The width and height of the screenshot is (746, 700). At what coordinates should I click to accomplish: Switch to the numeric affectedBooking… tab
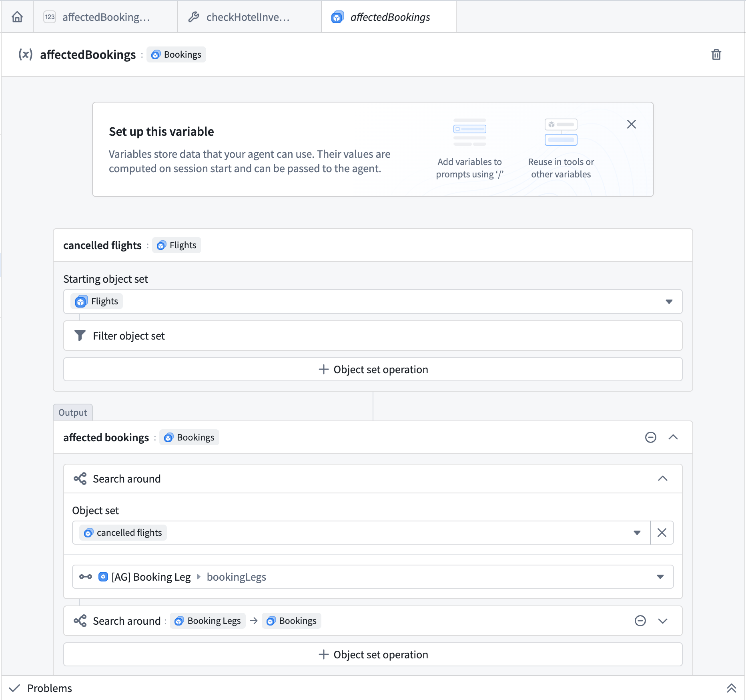tap(105, 17)
